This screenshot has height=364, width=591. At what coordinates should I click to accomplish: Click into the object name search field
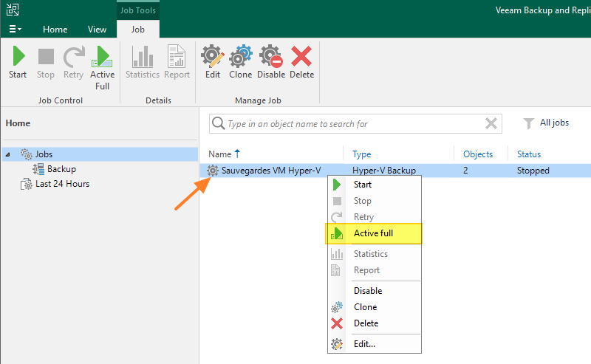pos(355,123)
